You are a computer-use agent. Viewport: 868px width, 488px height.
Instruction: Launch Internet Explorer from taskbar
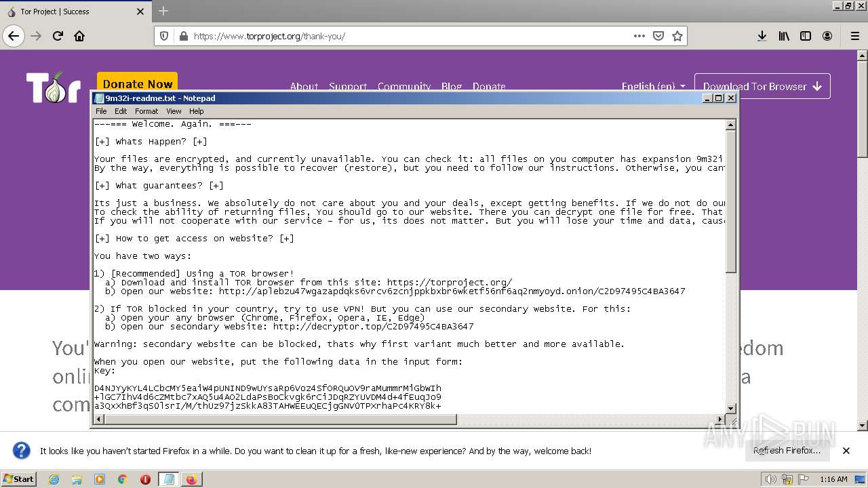pyautogui.click(x=54, y=479)
